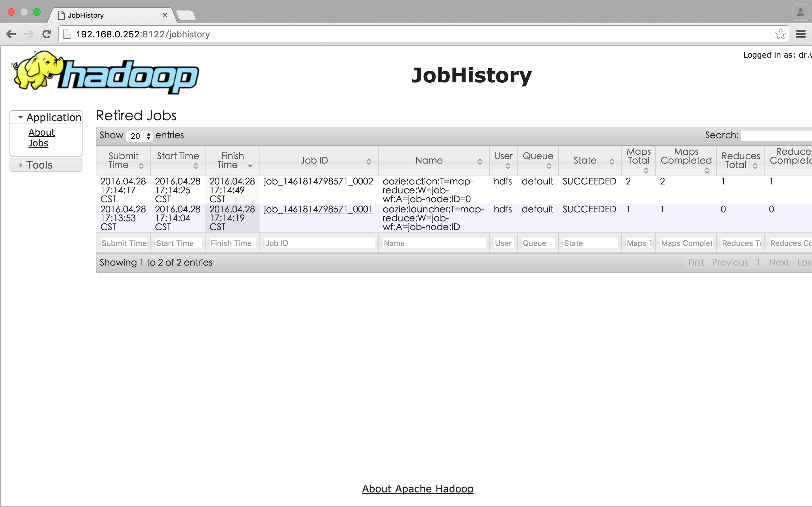Screen dimensions: 812x507
Task: Click About Apache Hadoop footer link
Action: (x=417, y=489)
